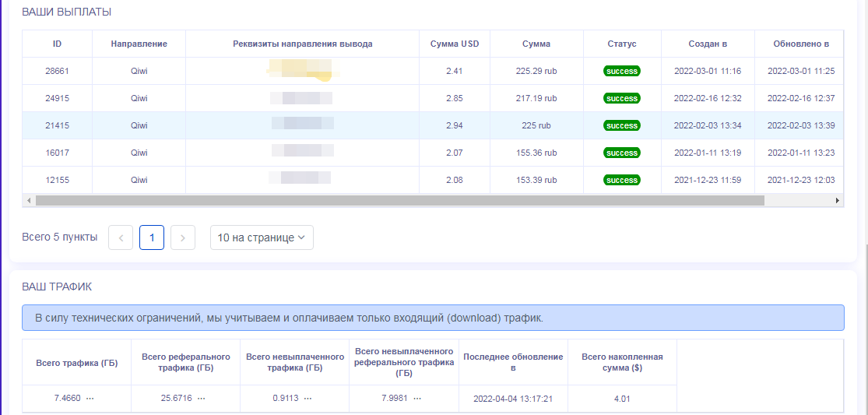This screenshot has width=868, height=415.
Task: Expand the ellipsis next to 25.6716 referral traffic
Action: [x=202, y=399]
